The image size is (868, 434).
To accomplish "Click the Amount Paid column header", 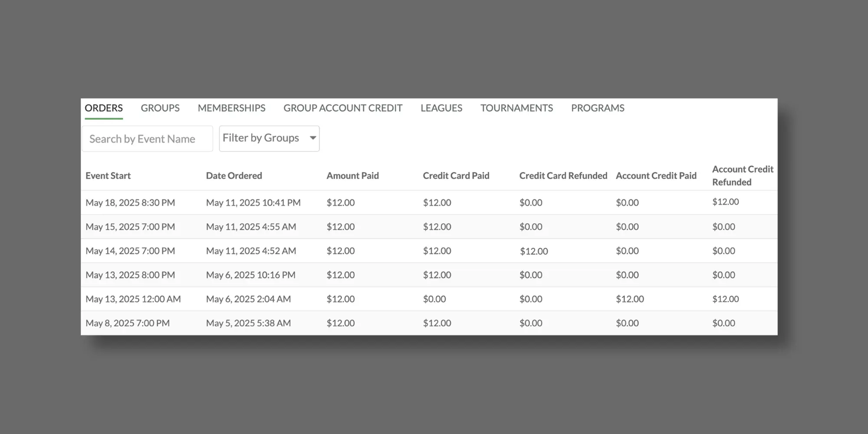I will [352, 176].
